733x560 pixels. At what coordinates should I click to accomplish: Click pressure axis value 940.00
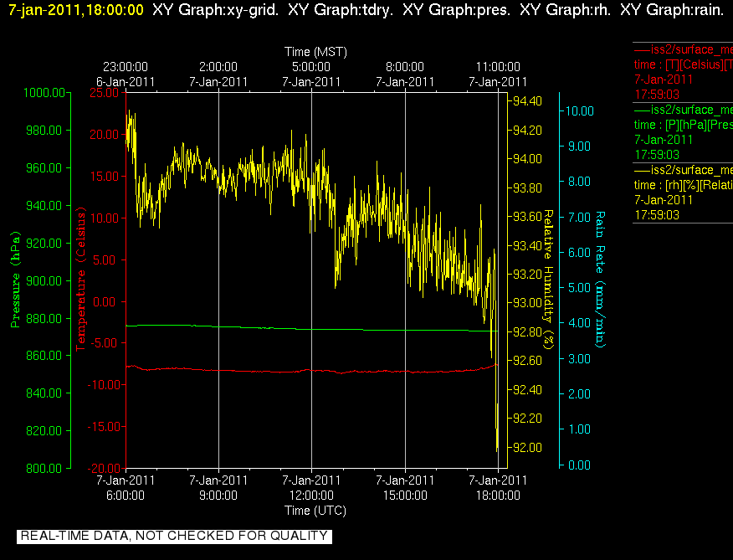[x=44, y=205]
